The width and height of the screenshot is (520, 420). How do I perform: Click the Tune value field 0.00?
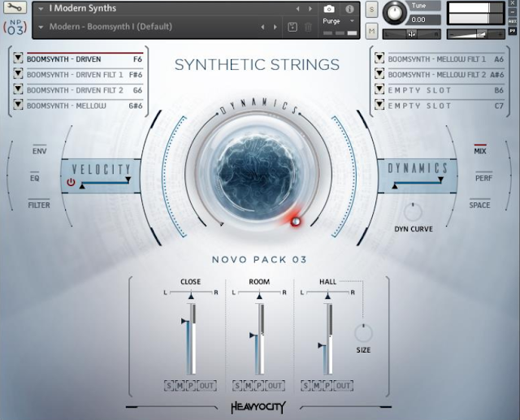425,19
